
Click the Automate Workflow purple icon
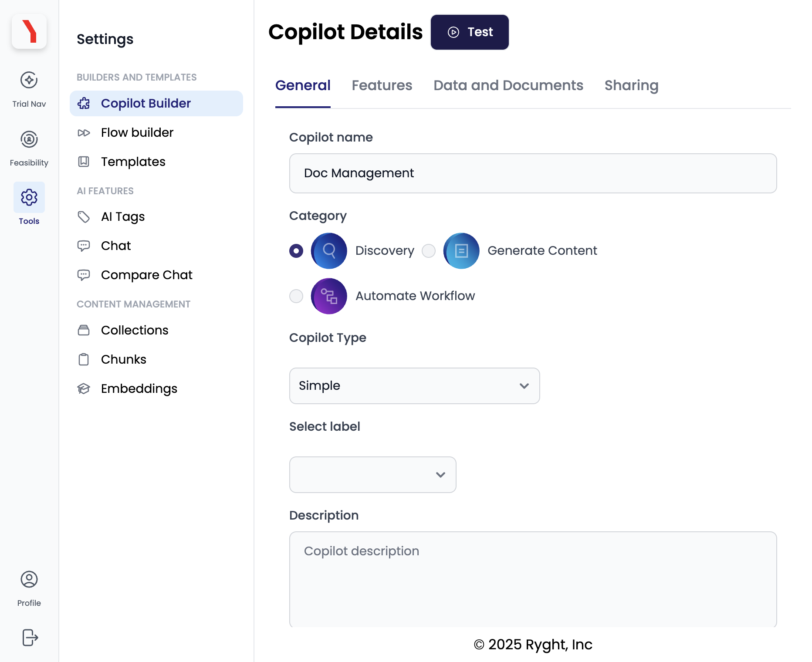point(329,296)
